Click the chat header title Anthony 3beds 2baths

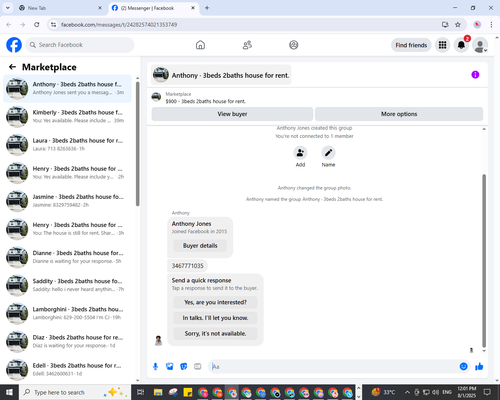[x=230, y=75]
